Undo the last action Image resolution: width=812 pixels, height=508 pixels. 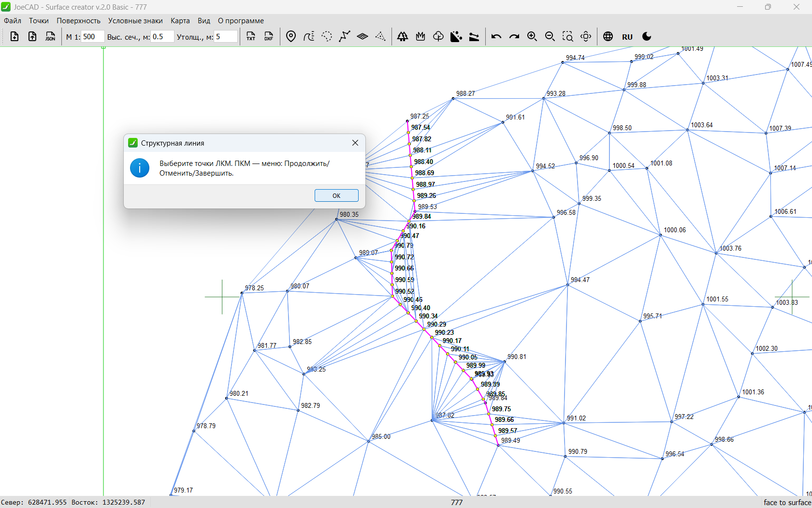(496, 37)
